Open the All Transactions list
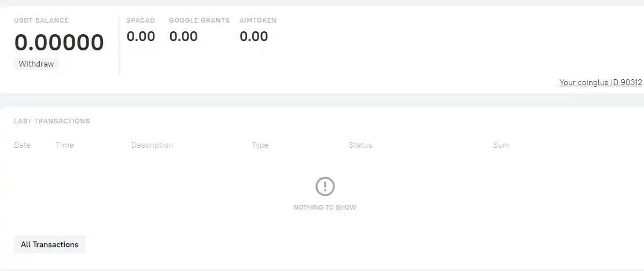This screenshot has width=644, height=271. tap(50, 244)
